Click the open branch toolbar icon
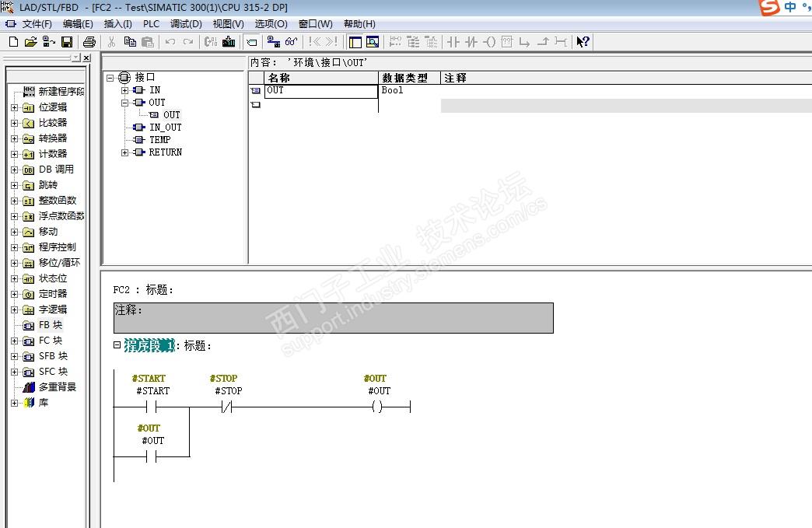 pyautogui.click(x=524, y=42)
